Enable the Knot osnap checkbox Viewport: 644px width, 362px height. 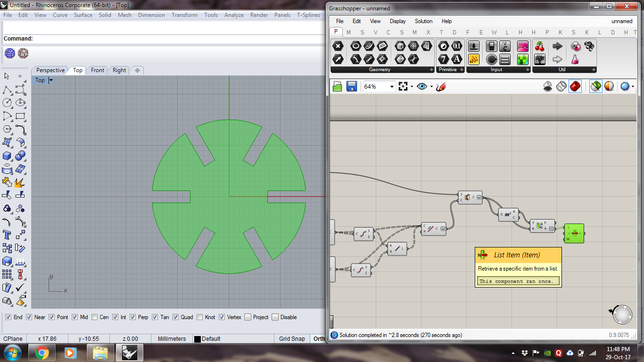[x=200, y=317]
